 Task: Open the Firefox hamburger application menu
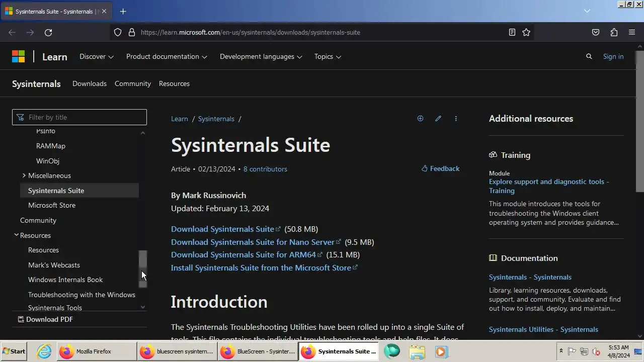point(632,32)
